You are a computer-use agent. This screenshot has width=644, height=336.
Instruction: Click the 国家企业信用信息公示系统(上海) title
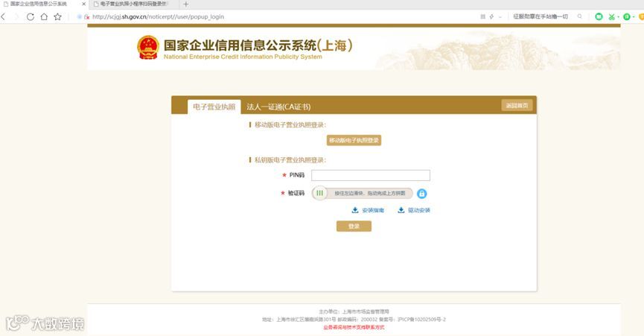258,45
